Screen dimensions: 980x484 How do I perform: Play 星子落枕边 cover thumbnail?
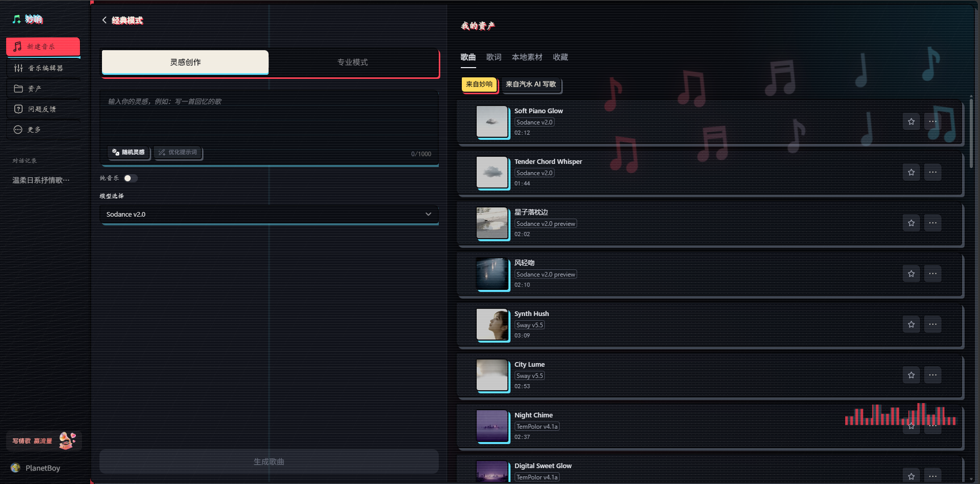pos(492,223)
